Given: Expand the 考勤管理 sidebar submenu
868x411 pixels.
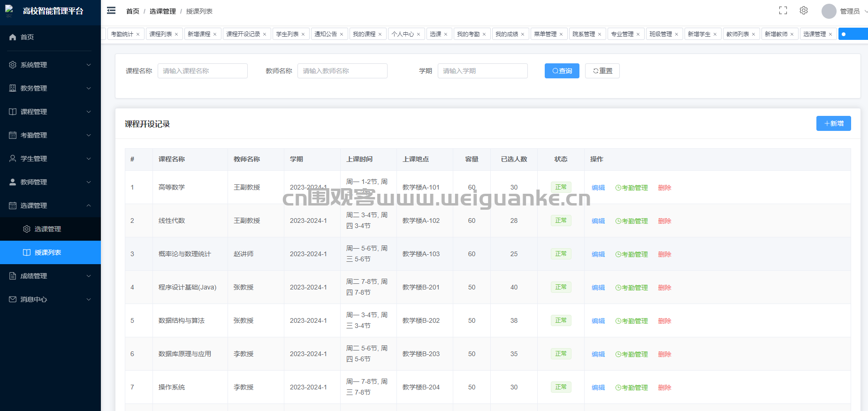Looking at the screenshot, I should 50,135.
